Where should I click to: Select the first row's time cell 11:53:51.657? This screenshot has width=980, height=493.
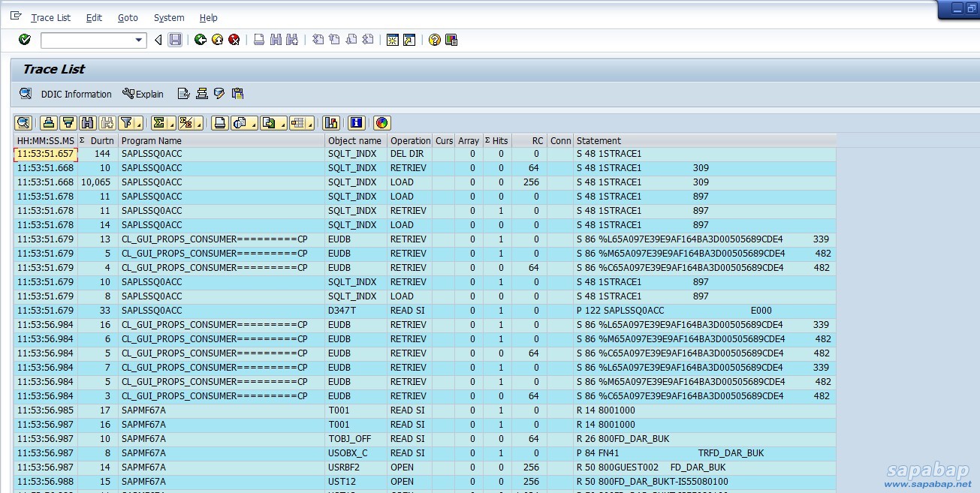tap(45, 154)
